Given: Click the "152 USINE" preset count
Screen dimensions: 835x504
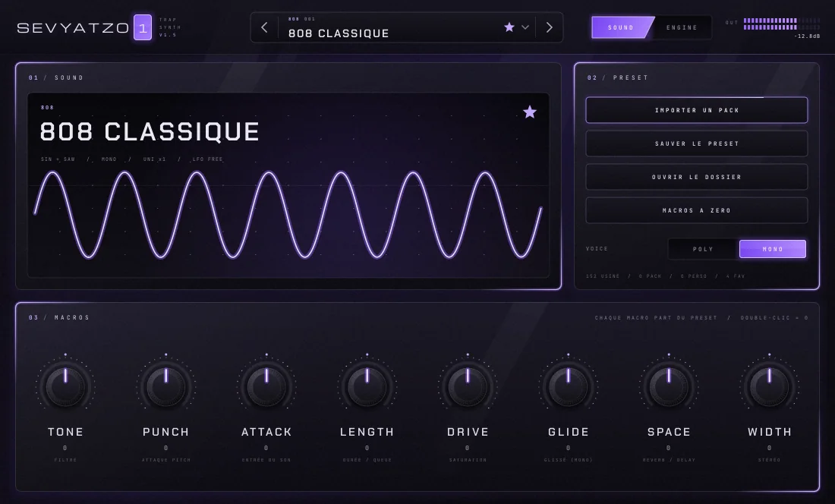Looking at the screenshot, I should 603,276.
